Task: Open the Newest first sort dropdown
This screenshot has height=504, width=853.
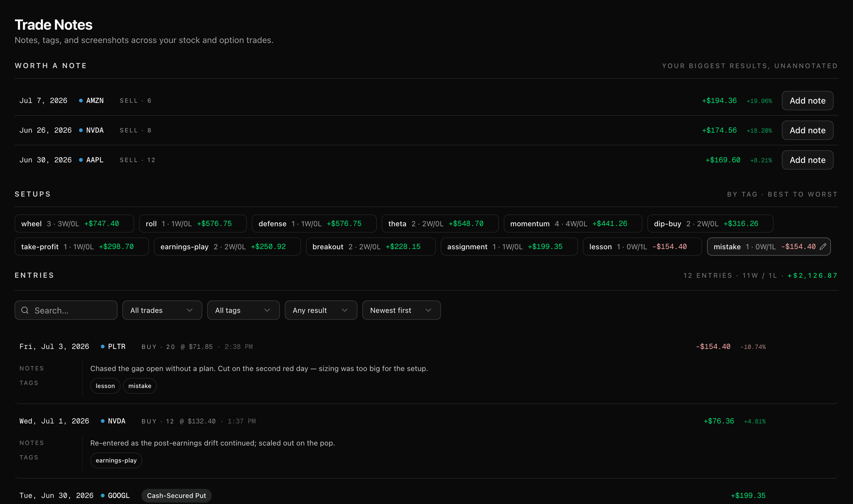Action: tap(401, 310)
